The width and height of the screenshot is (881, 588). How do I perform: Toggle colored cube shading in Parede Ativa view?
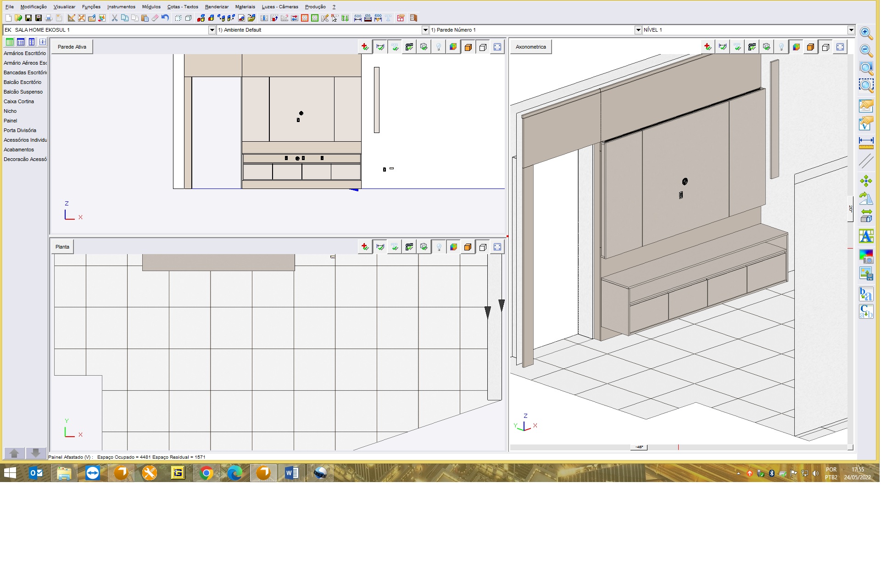pos(453,47)
